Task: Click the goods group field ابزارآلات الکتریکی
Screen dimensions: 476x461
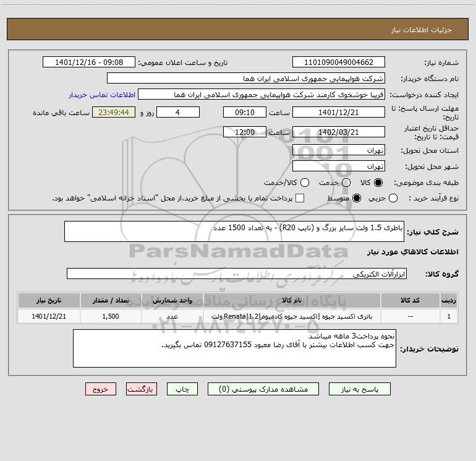Action: tap(237, 274)
